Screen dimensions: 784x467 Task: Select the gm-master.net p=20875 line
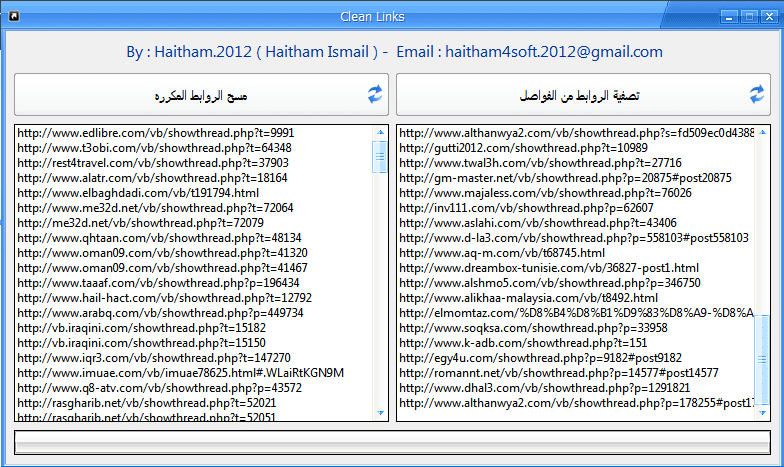(565, 178)
